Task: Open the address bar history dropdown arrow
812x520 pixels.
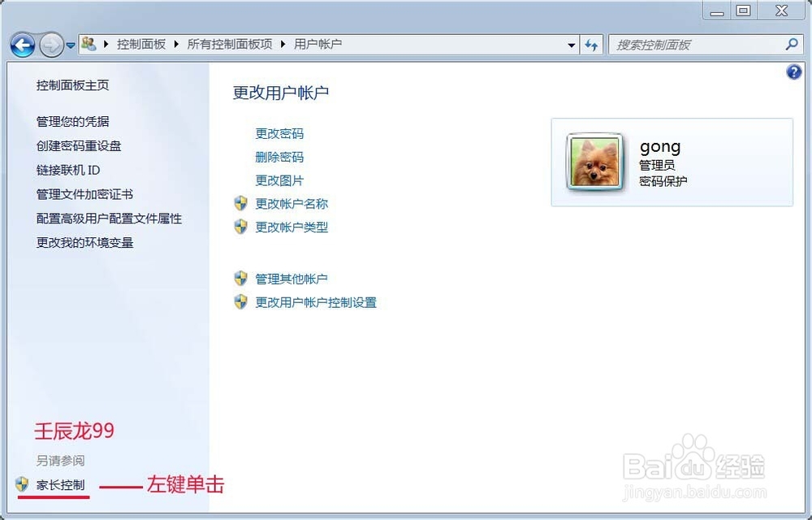Action: pos(571,45)
